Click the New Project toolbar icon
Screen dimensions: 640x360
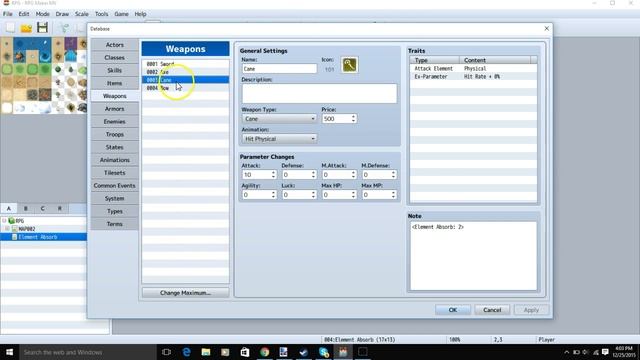(x=10, y=28)
